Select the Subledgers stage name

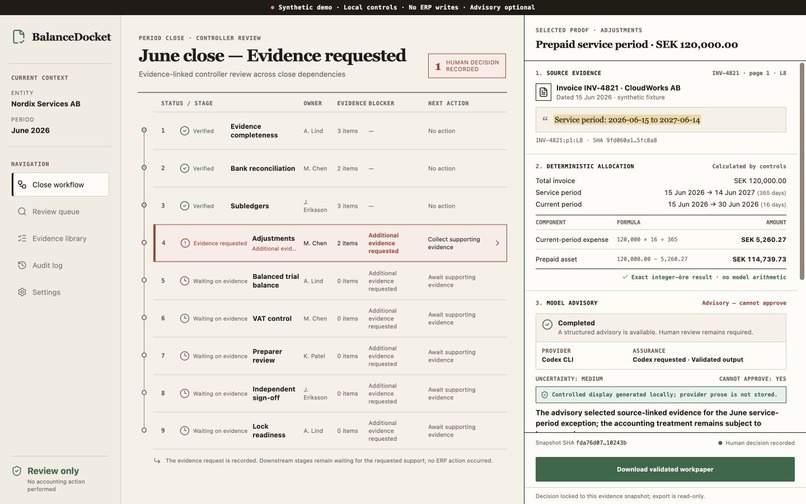coord(249,206)
